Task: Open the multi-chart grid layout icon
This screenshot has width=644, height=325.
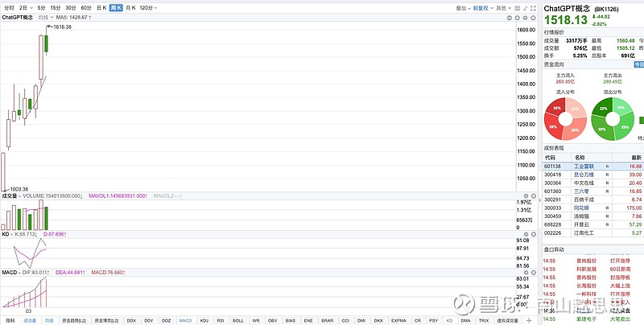Action: pos(518,8)
